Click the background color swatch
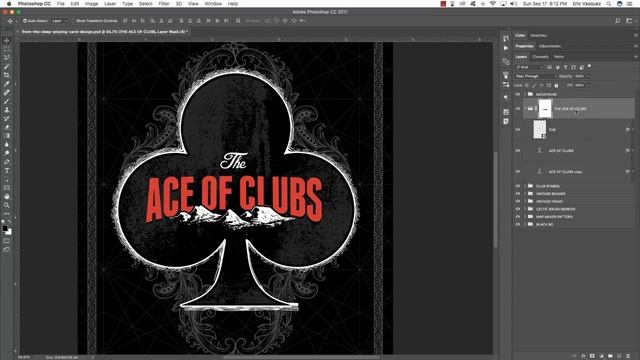Image resolution: width=640 pixels, height=360 pixels. pyautogui.click(x=9, y=232)
